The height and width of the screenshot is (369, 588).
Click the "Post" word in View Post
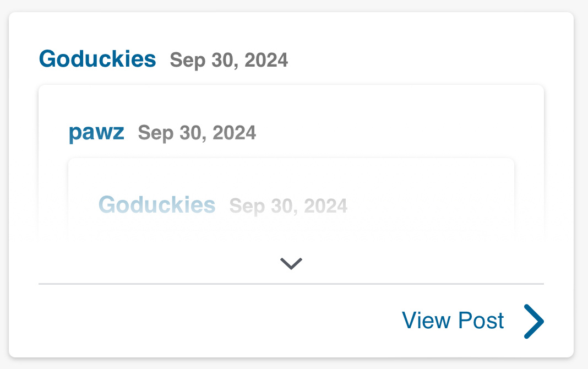pos(481,321)
